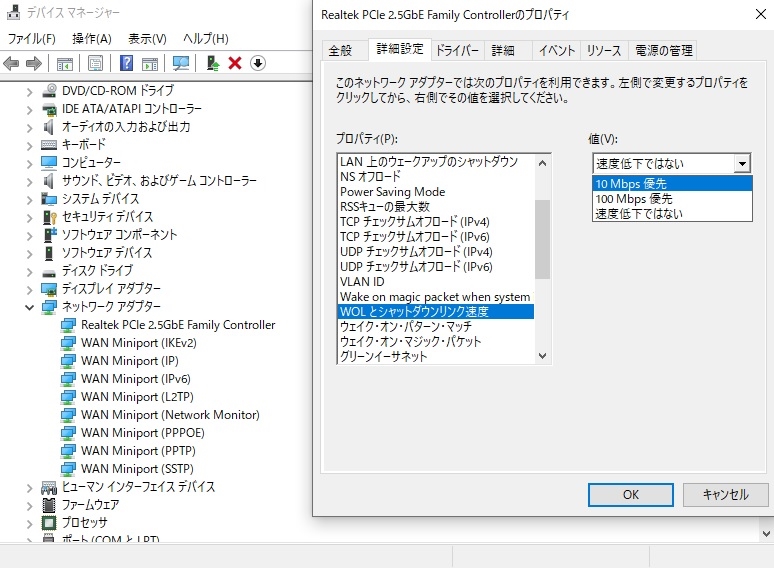
Task: Open the 表示(V) menu
Action: coord(147,38)
